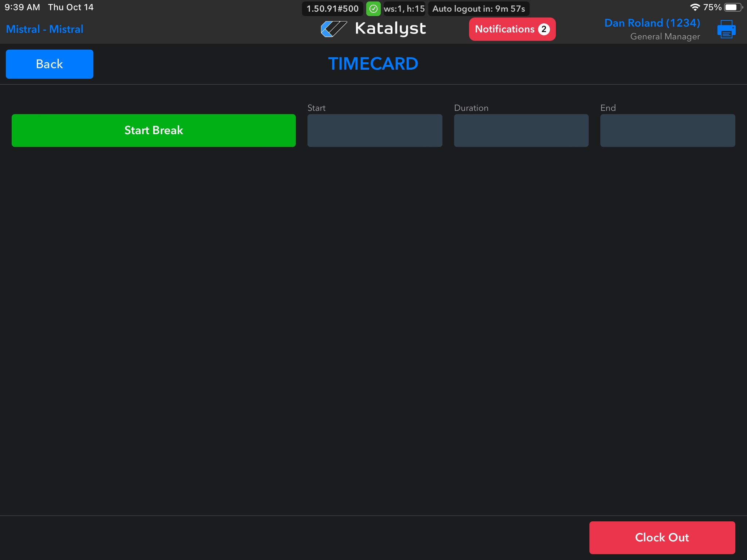Open the Notifications panel
This screenshot has height=560, width=747.
point(505,29)
